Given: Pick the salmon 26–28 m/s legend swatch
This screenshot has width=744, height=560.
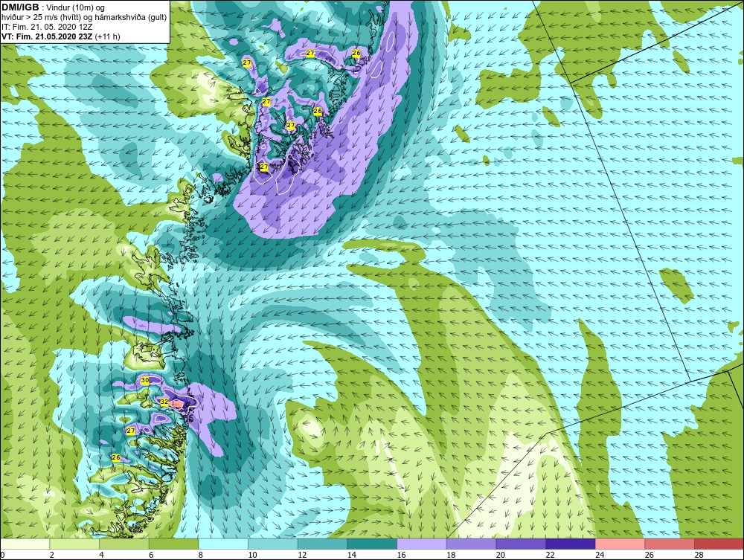Looking at the screenshot, I should coord(670,544).
